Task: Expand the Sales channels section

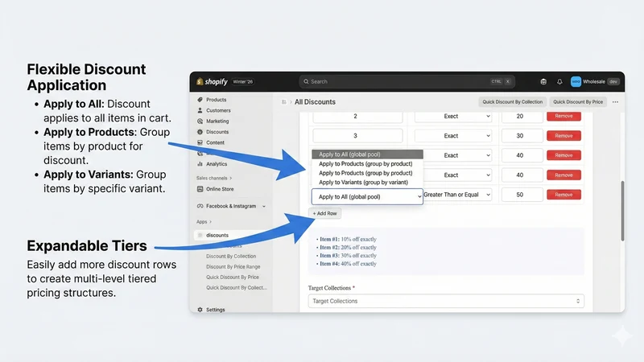Action: pyautogui.click(x=214, y=178)
